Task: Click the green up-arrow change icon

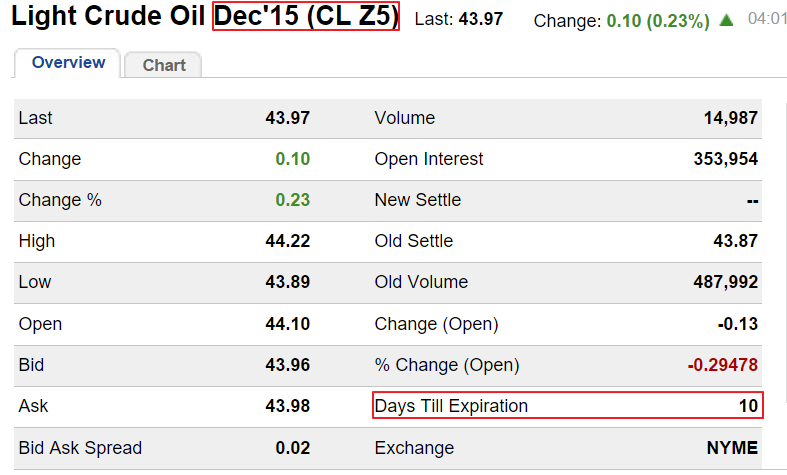Action: (x=727, y=20)
